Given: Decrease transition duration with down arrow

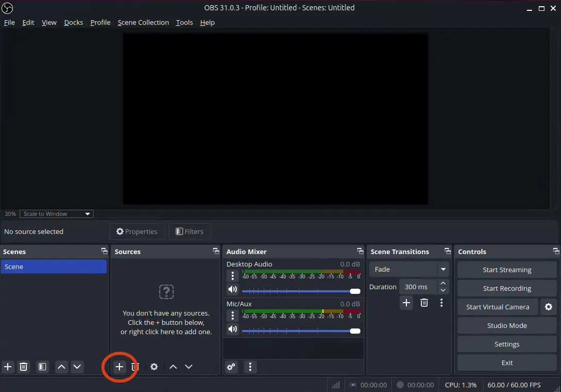Looking at the screenshot, I should click(443, 290).
